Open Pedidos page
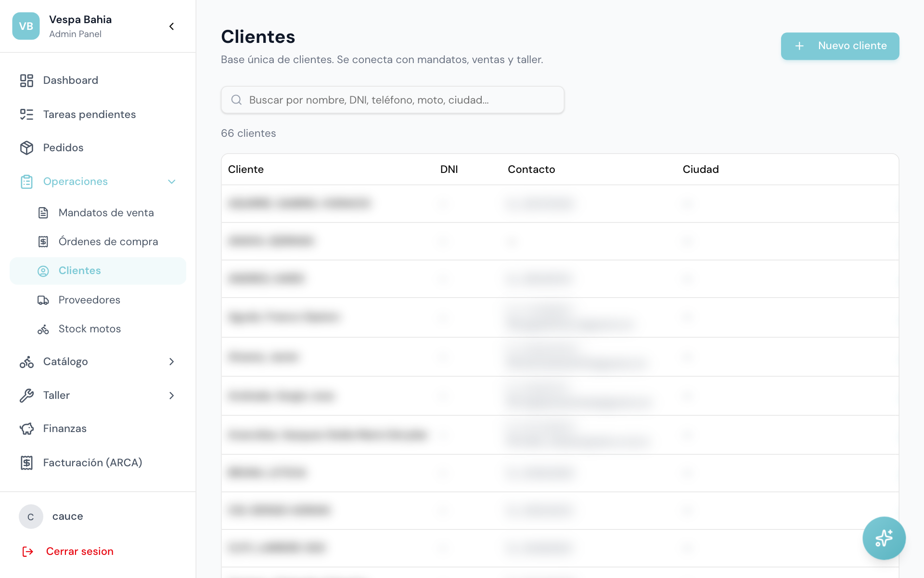This screenshot has height=578, width=924. [98, 148]
